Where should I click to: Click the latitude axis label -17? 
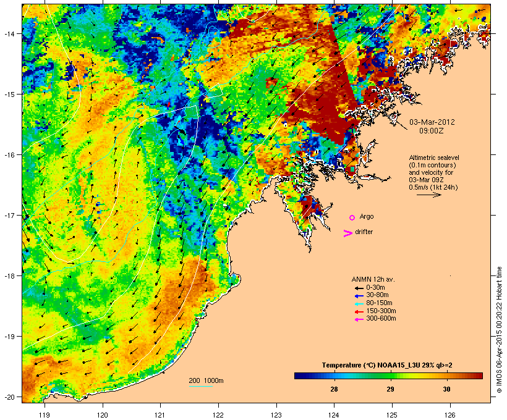(x=9, y=215)
